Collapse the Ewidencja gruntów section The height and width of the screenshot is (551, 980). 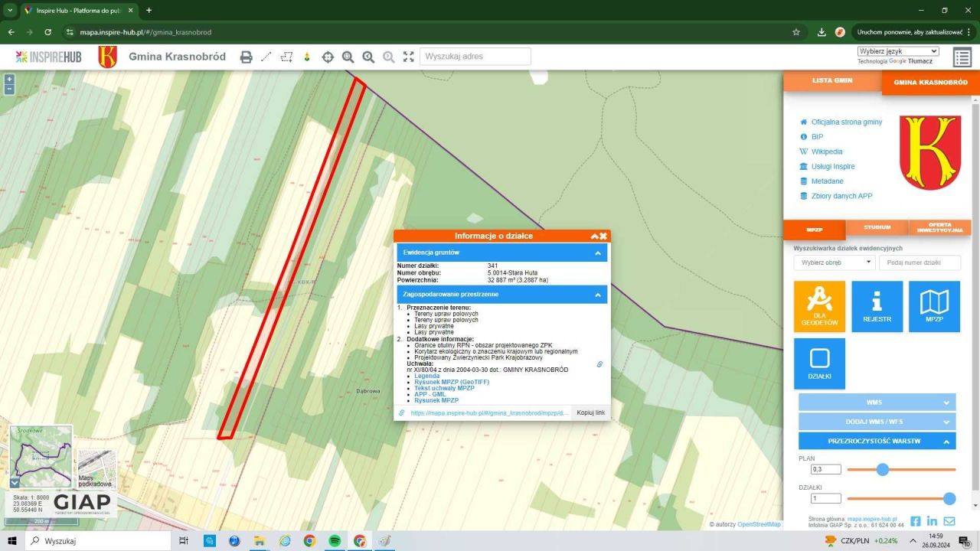pos(597,253)
